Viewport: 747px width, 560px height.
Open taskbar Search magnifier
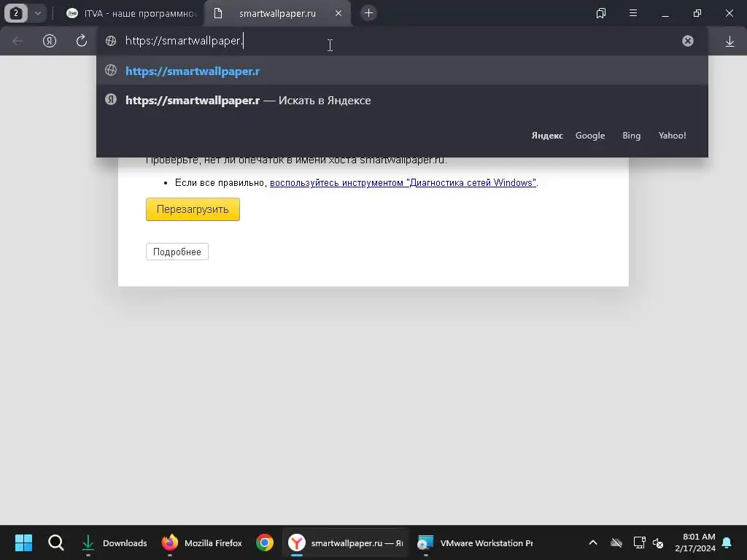[x=55, y=542]
